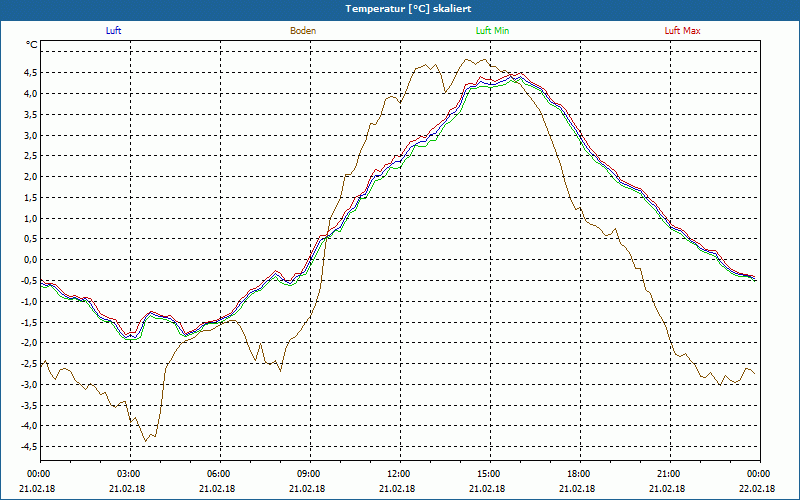Click the brown Boden legend label
Image resolution: width=800 pixels, height=500 pixels.
click(x=303, y=31)
